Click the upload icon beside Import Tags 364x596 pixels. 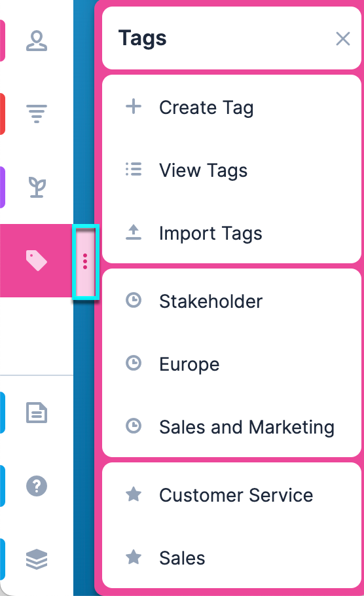click(134, 233)
